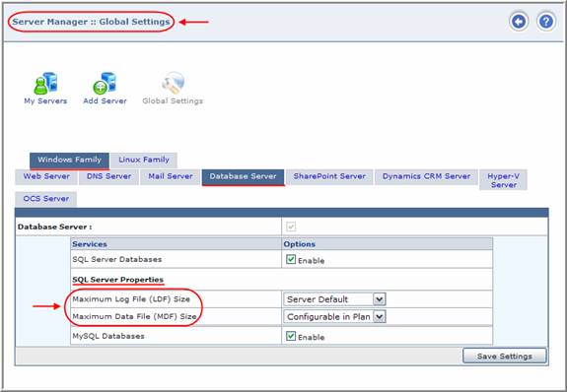This screenshot has height=392, width=567.
Task: Open the SharePoint Server tab
Action: [329, 176]
